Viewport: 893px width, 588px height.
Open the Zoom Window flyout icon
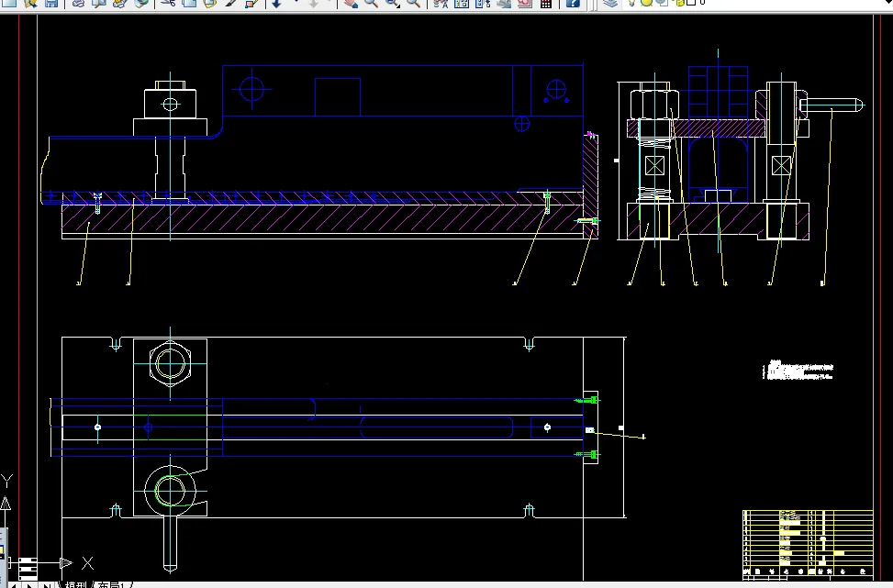point(393,3)
